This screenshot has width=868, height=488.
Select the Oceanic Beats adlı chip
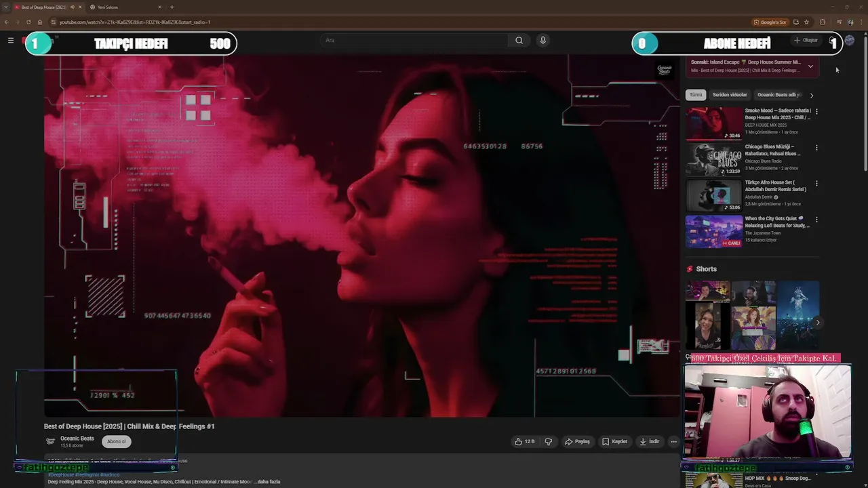point(779,95)
